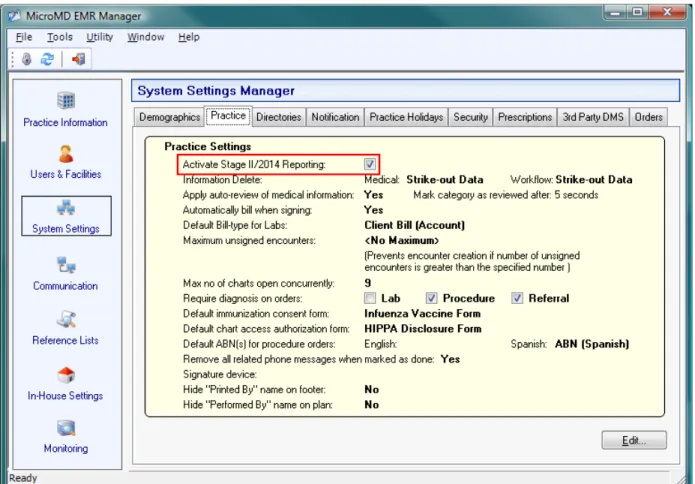Click the Workflow Strike-out Data value
Viewport: 695px width, 484px height.
coord(594,180)
